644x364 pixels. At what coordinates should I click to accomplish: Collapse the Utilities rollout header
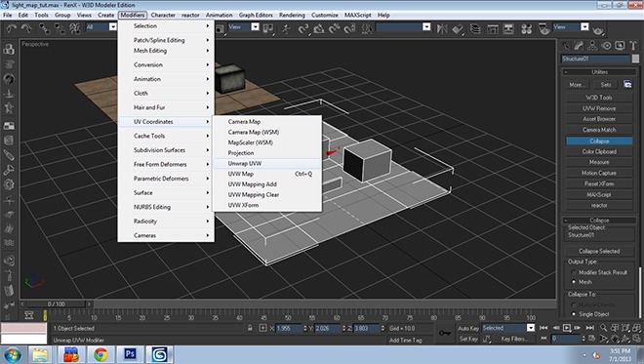tap(599, 72)
